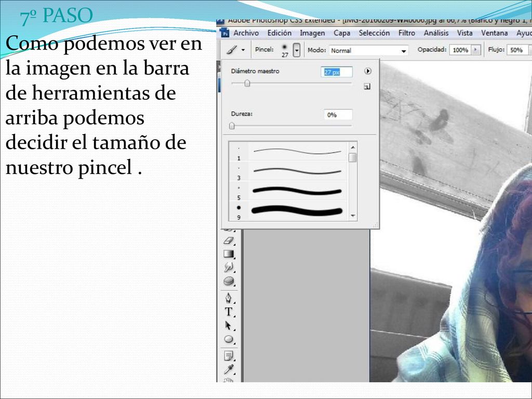This screenshot has width=532, height=399.
Task: Select the Sponge tool
Action: click(229, 281)
